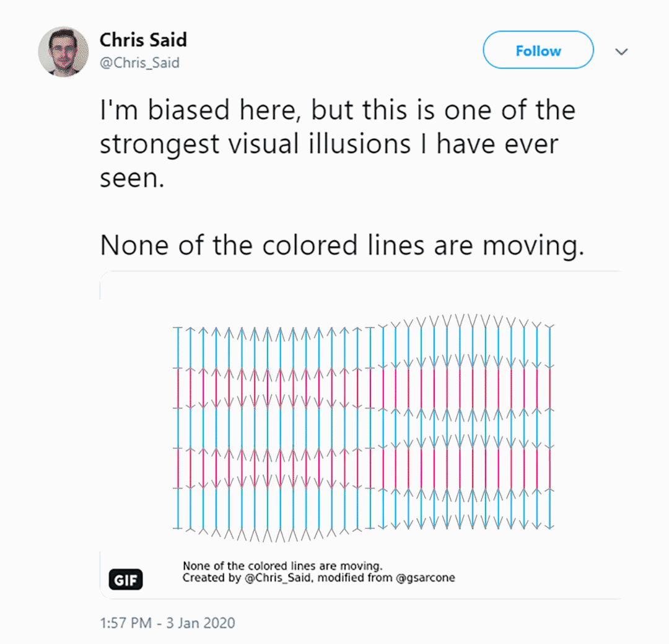Click the word "seen." ending the first paragraph

click(x=132, y=178)
